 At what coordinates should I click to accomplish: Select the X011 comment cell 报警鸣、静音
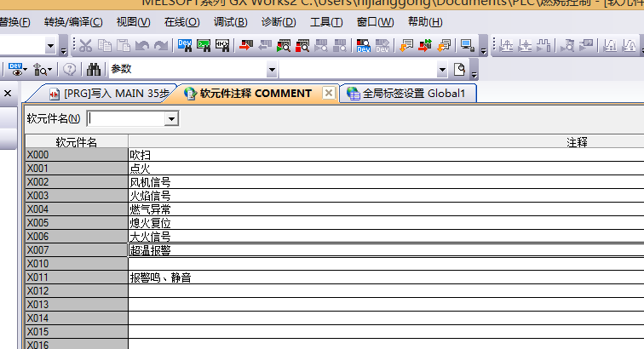(x=383, y=277)
